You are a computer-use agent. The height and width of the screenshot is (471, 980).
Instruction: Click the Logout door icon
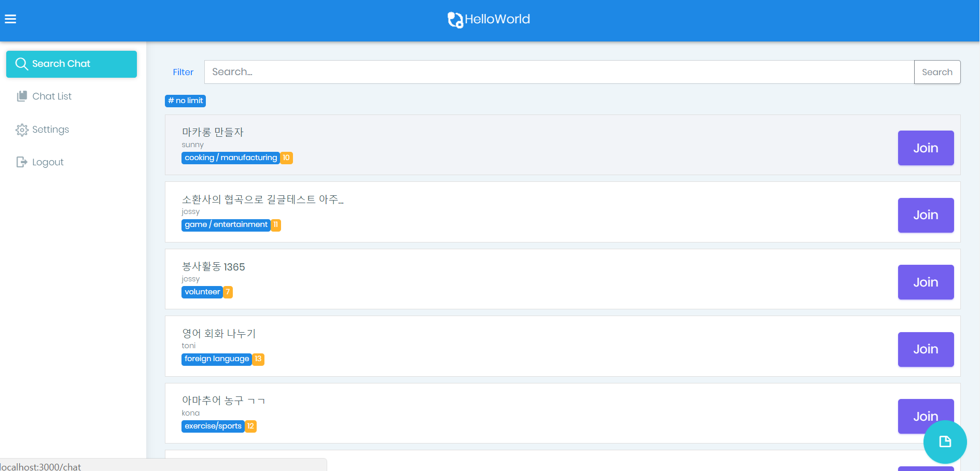tap(22, 162)
